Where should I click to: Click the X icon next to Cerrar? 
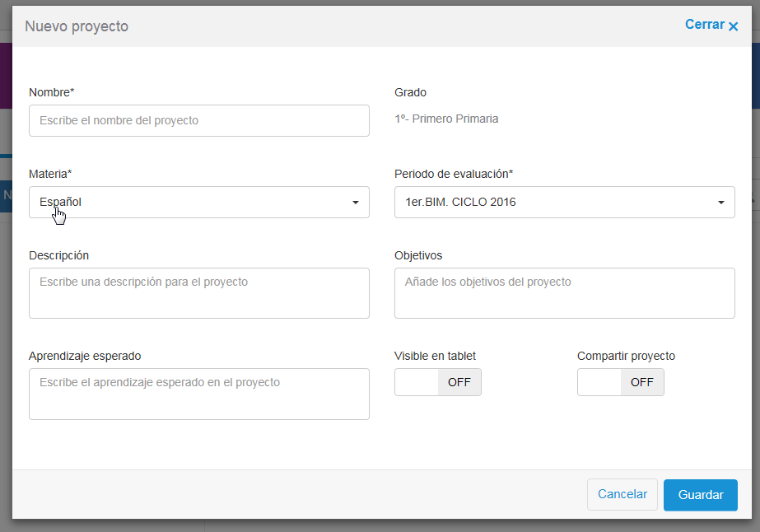734,25
